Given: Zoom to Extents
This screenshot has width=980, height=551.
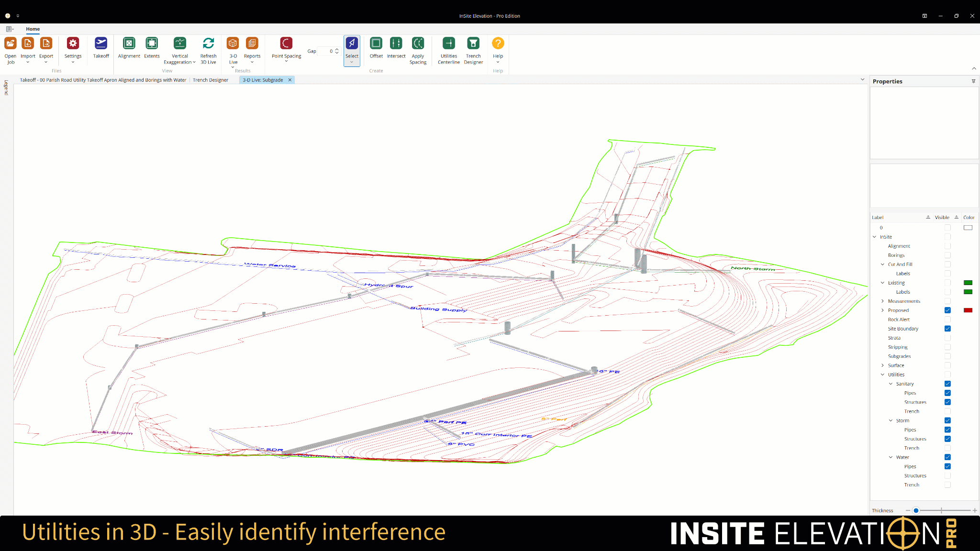Looking at the screenshot, I should [x=152, y=48].
